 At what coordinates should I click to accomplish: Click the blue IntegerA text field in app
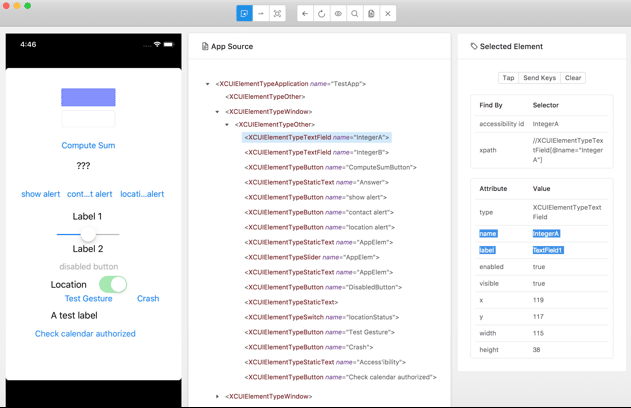point(88,97)
